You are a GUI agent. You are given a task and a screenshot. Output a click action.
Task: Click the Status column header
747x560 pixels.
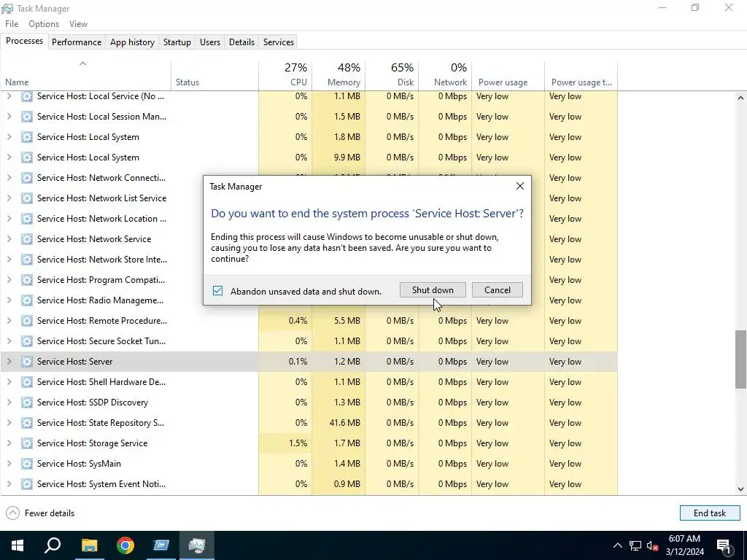[x=215, y=75]
